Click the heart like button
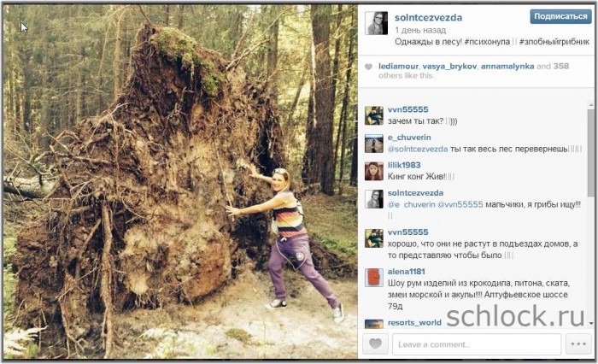 (375, 343)
